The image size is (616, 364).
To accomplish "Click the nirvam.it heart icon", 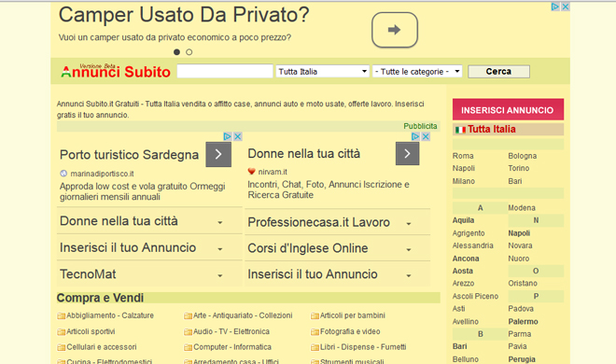I will [x=252, y=172].
